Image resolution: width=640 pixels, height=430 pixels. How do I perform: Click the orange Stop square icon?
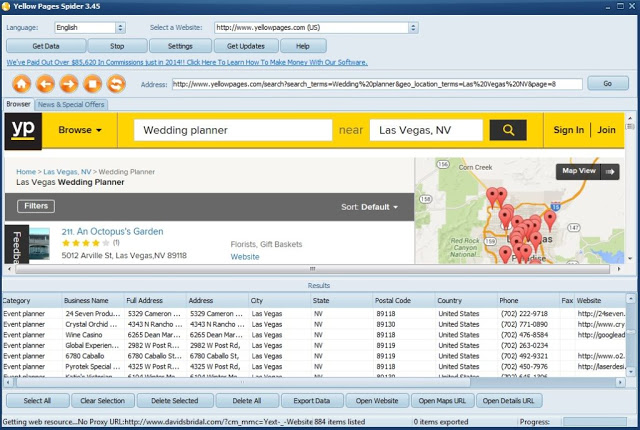pyautogui.click(x=93, y=84)
